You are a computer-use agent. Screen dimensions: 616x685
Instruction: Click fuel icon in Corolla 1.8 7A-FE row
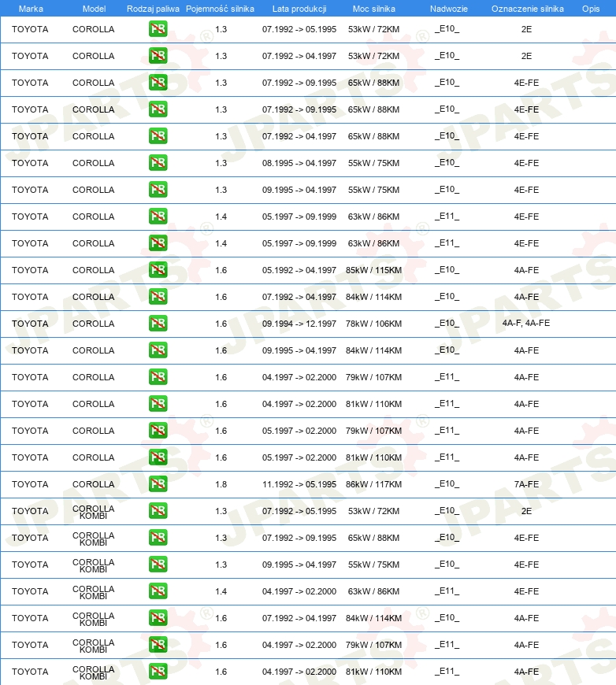tap(158, 484)
